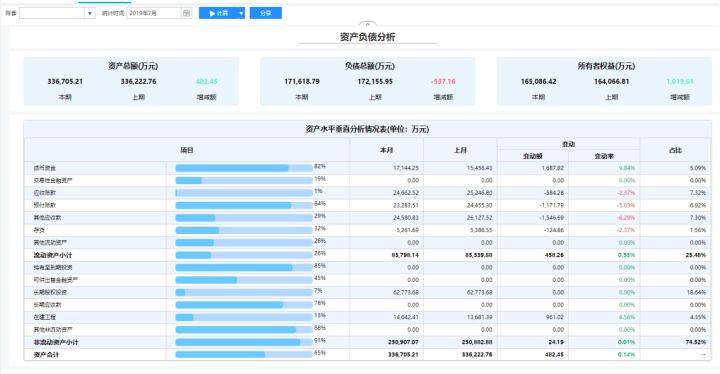Expand the 计算 button's dropdown arrow
Image resolution: width=720 pixels, height=374 pixels.
point(241,13)
